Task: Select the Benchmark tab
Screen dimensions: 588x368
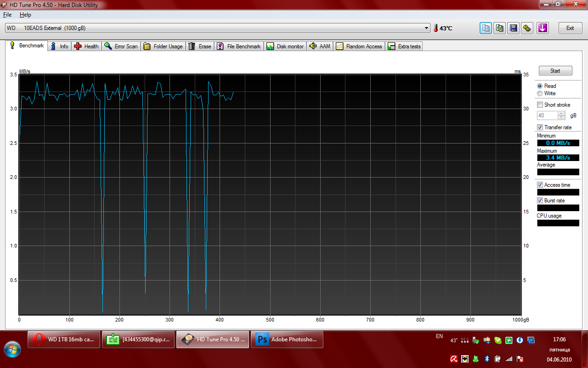Action: 26,46
